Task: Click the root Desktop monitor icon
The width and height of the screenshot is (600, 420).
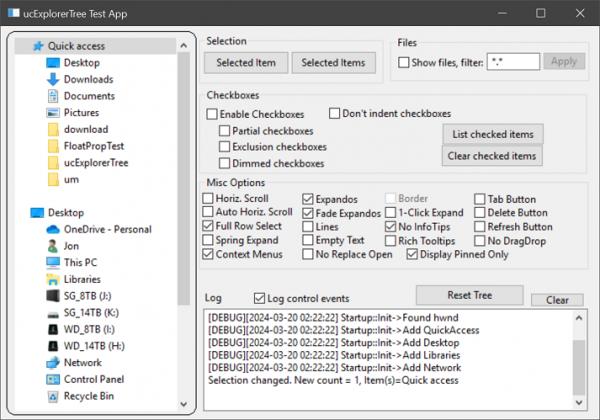Action: 37,213
